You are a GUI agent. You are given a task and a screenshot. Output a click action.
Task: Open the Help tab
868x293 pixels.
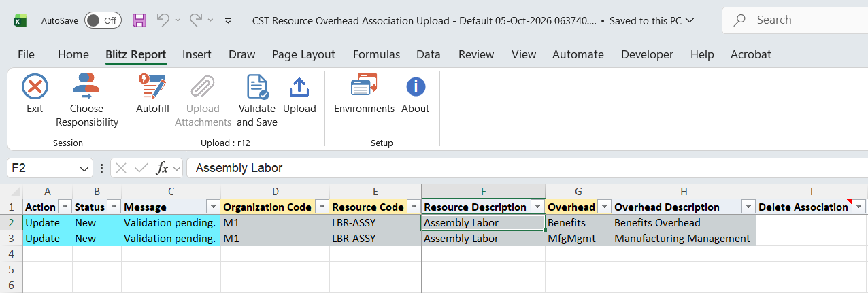[702, 54]
